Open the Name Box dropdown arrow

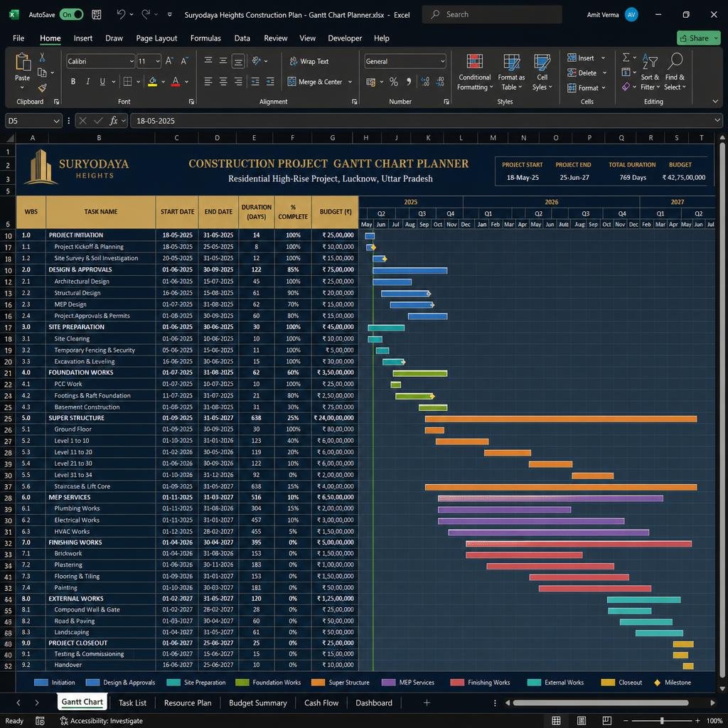click(56, 121)
